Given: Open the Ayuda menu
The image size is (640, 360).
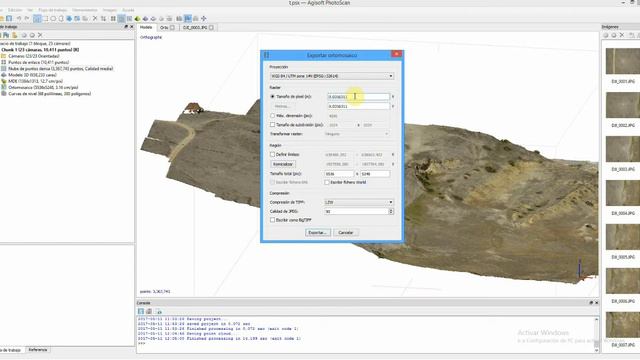Looking at the screenshot, I should (x=128, y=10).
